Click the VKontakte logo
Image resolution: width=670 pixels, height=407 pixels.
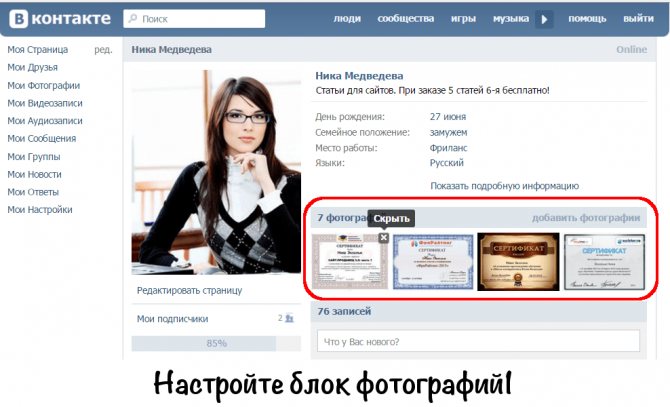click(60, 19)
